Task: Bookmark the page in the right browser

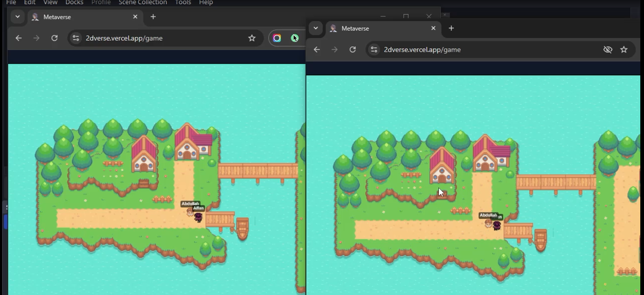Action: coord(624,50)
